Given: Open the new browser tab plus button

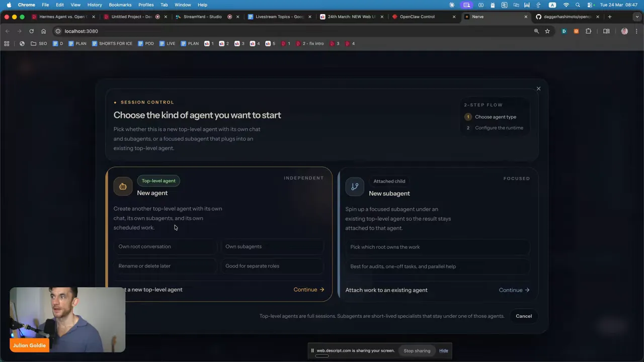Looking at the screenshot, I should [x=610, y=17].
